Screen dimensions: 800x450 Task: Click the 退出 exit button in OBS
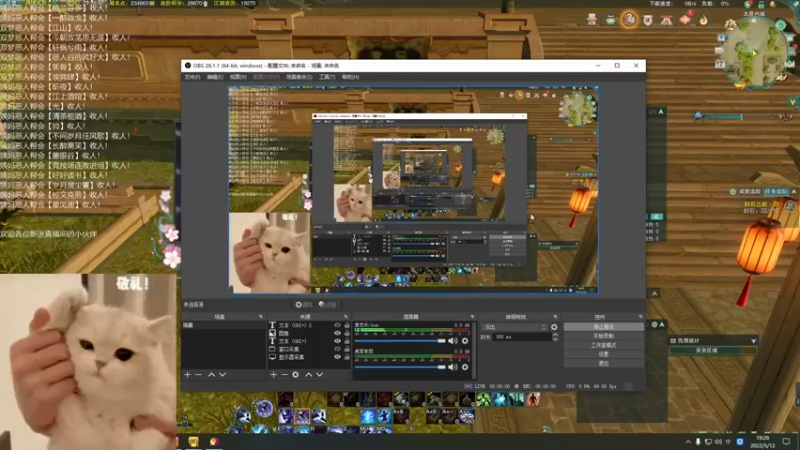[x=604, y=363]
